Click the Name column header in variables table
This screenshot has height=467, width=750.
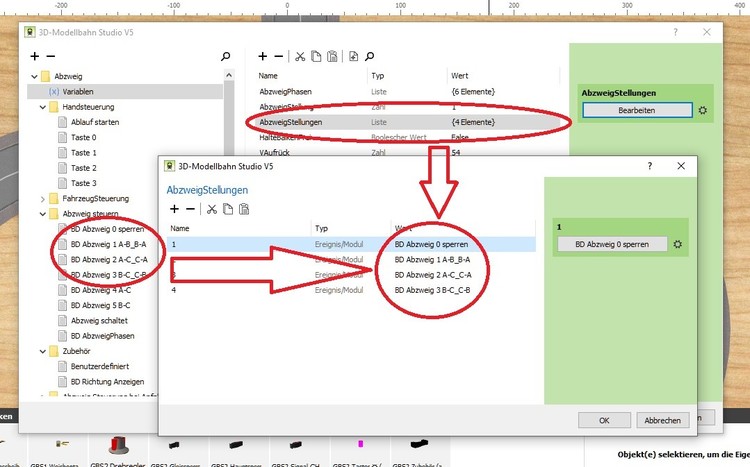pos(268,76)
